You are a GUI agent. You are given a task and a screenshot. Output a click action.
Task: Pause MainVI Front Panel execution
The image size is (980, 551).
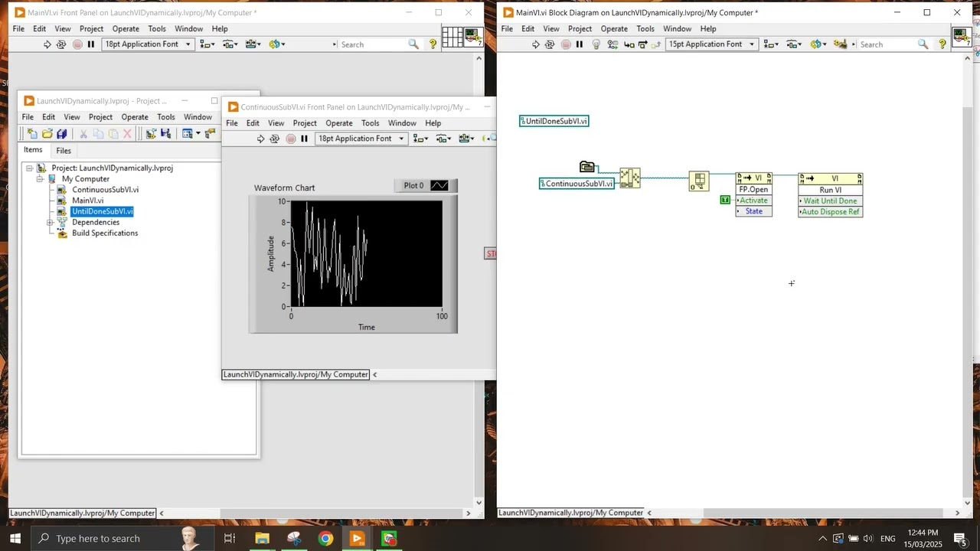(91, 44)
